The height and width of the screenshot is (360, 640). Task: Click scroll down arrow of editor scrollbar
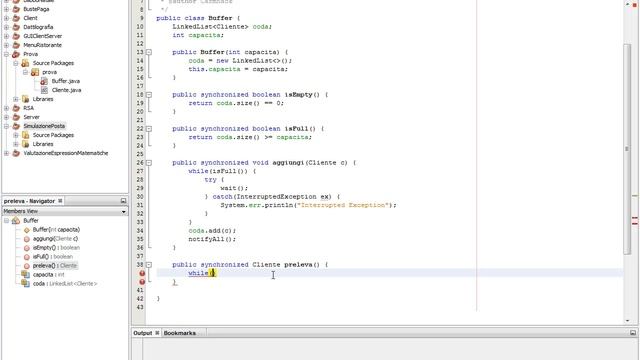coord(627,321)
